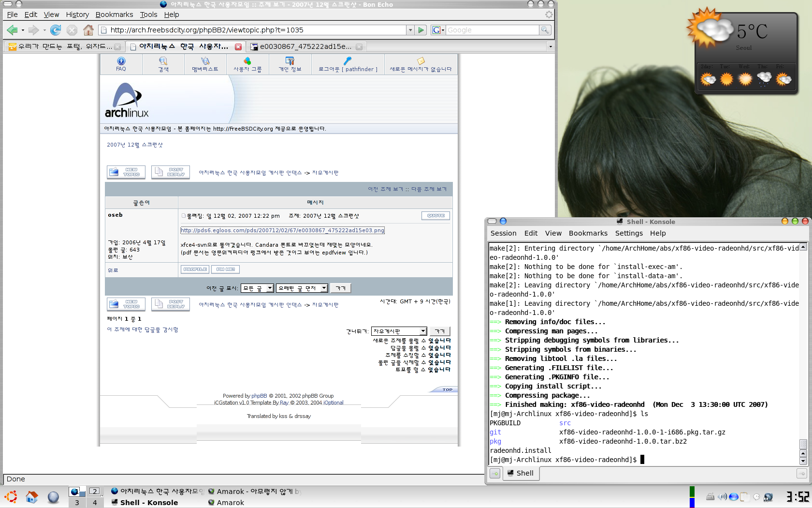Open the browser History menu
This screenshot has width=812, height=508.
click(77, 15)
